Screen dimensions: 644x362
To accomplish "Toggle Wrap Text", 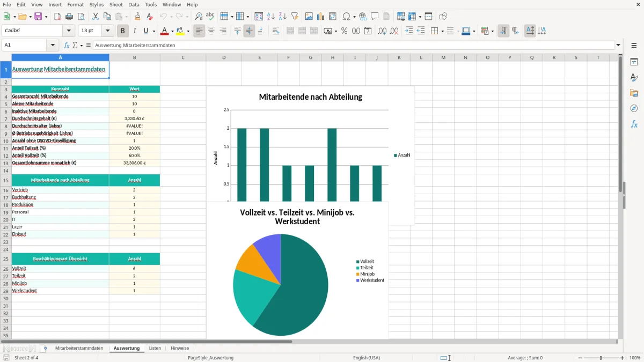I will (x=275, y=31).
